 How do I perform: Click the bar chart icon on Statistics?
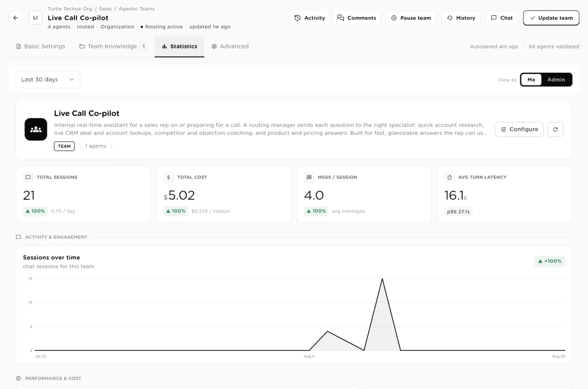pos(165,46)
